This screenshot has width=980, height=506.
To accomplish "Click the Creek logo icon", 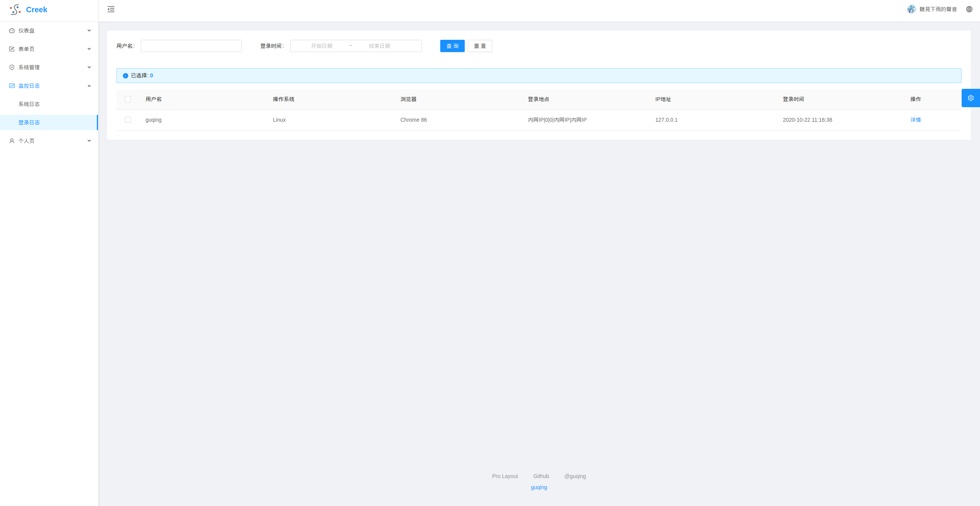I will [15, 10].
